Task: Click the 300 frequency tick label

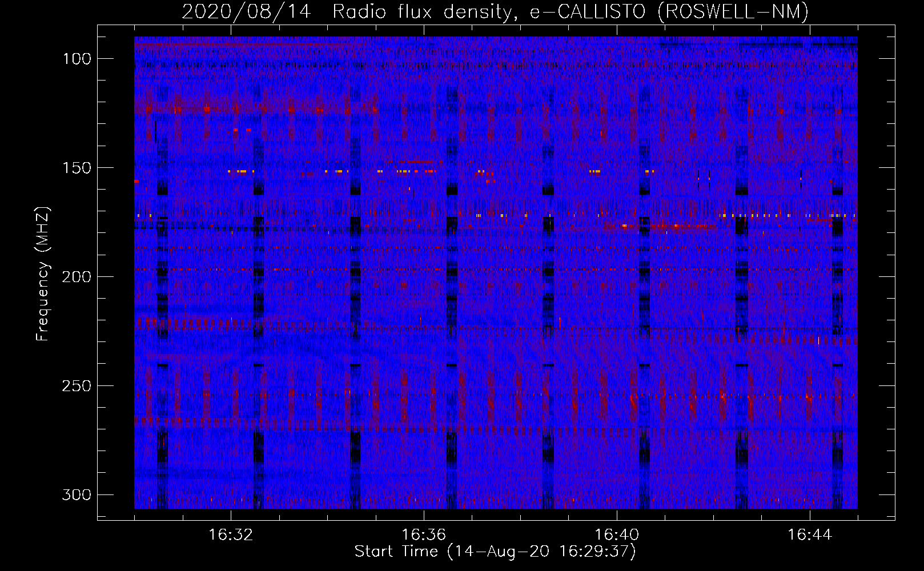Action: 77,494
